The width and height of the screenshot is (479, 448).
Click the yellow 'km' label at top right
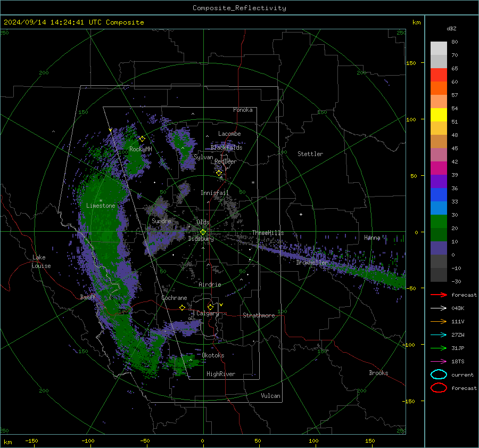(x=416, y=22)
